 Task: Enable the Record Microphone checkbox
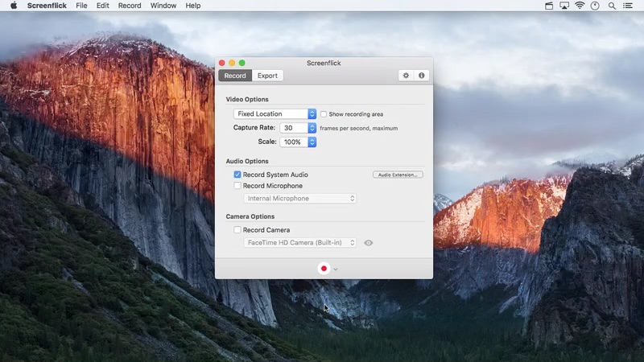tap(237, 186)
